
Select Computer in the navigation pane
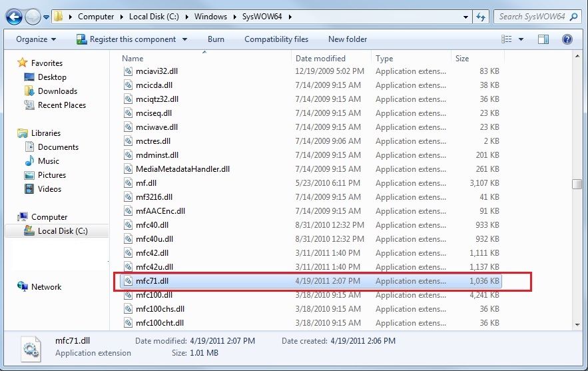pos(49,217)
